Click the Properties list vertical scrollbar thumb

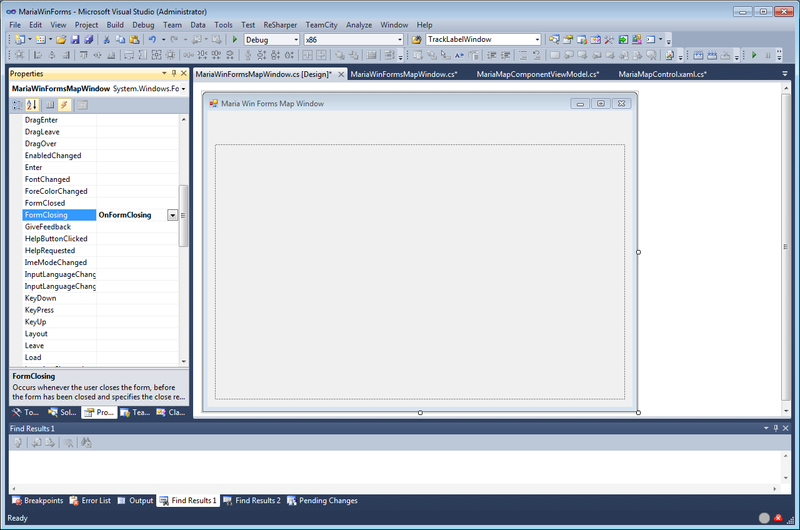tap(184, 216)
